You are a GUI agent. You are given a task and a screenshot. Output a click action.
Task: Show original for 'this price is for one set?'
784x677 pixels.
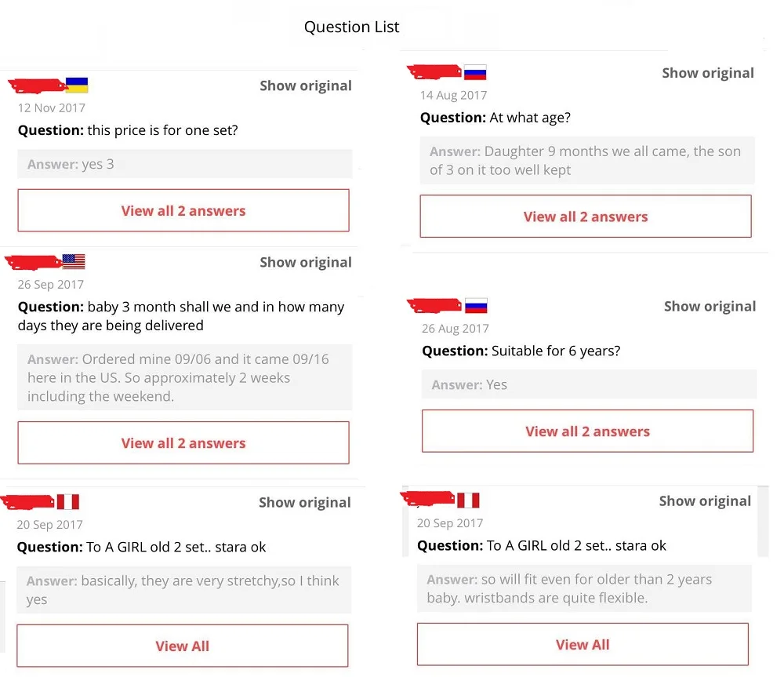pos(306,86)
